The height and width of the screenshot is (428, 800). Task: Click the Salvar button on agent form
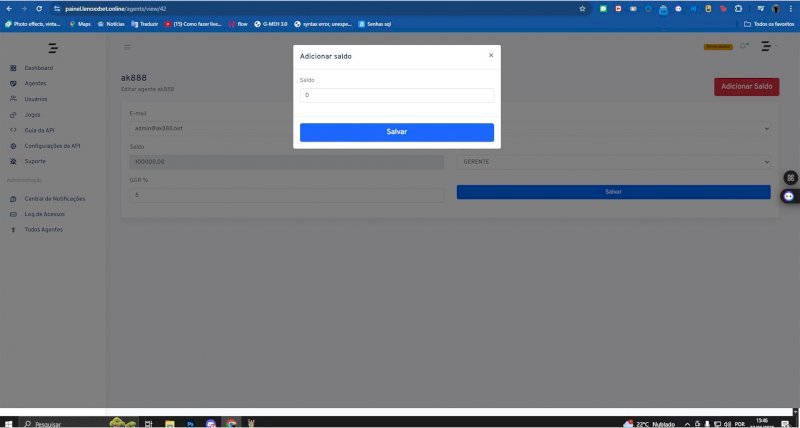point(613,192)
